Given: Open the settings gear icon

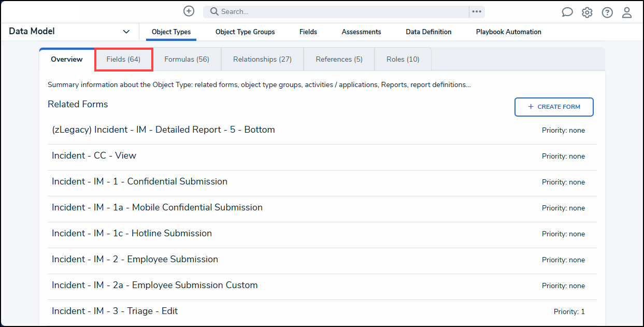Looking at the screenshot, I should 587,12.
